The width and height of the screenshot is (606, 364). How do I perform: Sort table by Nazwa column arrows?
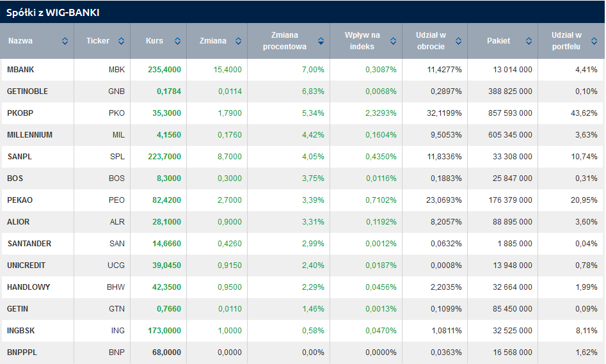coord(65,41)
